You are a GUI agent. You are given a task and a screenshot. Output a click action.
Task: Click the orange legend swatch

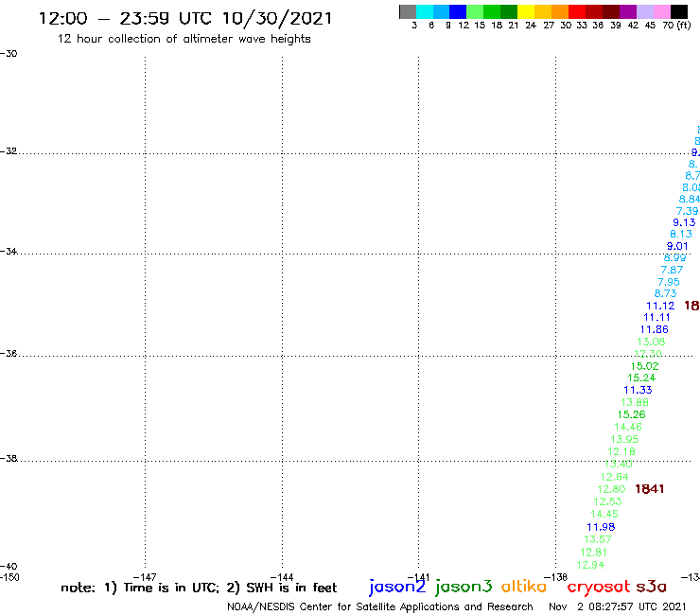click(560, 11)
